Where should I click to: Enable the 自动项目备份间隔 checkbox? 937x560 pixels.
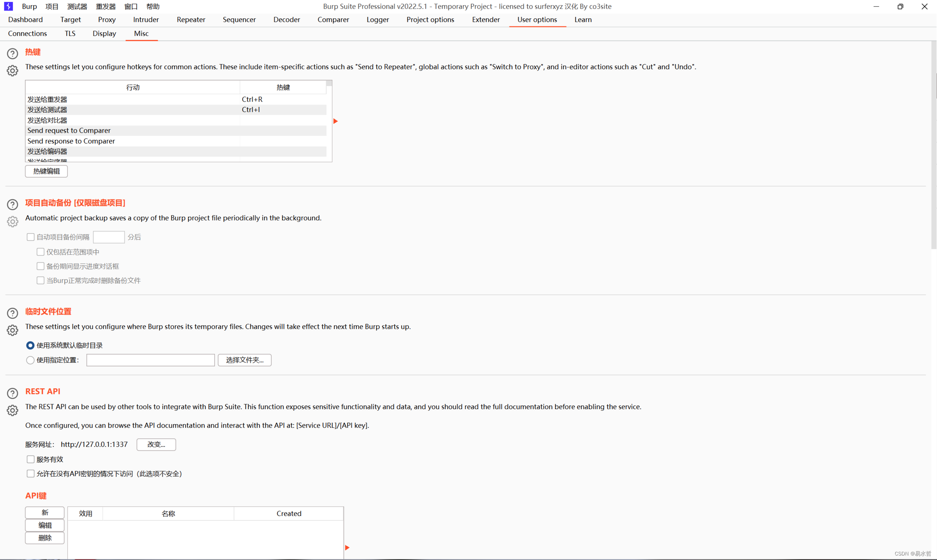[x=31, y=237]
